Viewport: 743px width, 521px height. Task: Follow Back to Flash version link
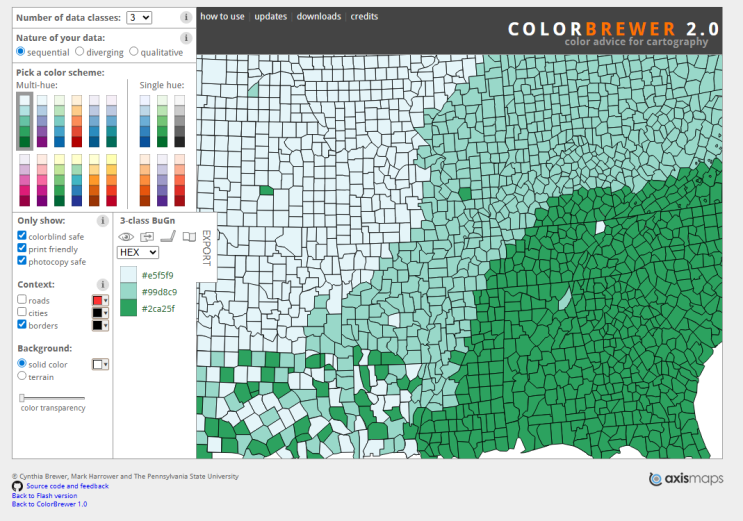point(45,495)
